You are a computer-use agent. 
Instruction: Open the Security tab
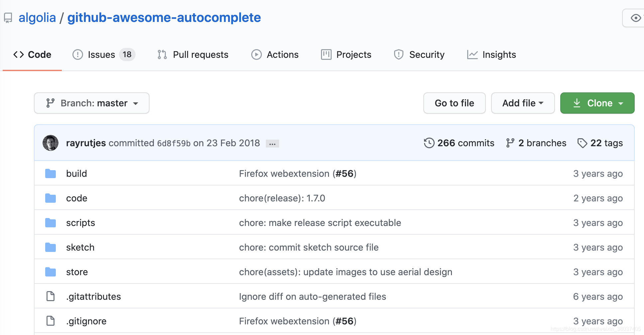click(x=419, y=55)
